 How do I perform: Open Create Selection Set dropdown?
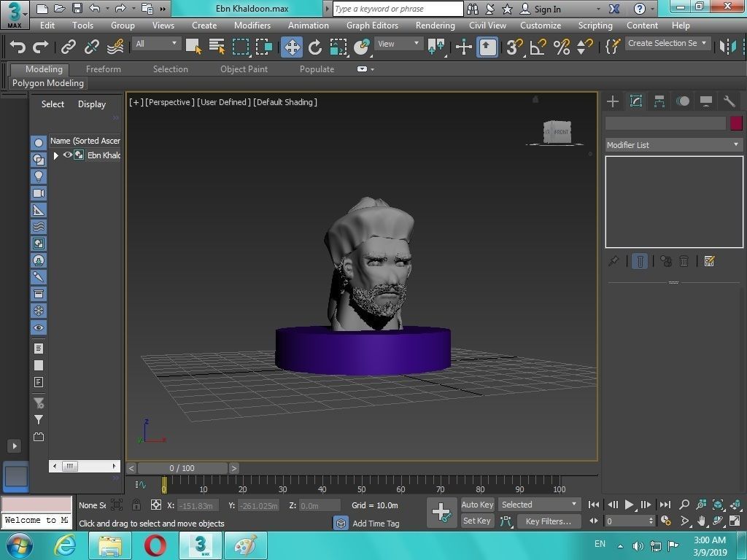(x=667, y=43)
